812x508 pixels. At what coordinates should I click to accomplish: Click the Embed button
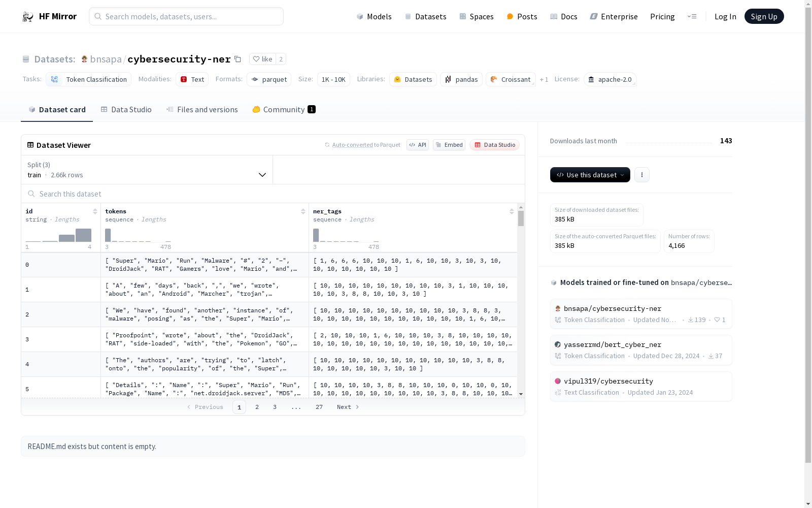(x=449, y=145)
